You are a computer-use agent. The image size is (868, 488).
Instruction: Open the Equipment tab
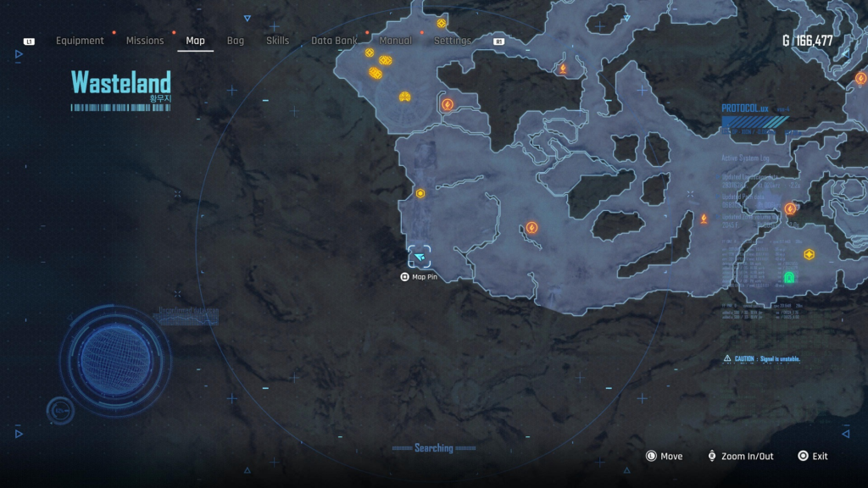pos(80,41)
